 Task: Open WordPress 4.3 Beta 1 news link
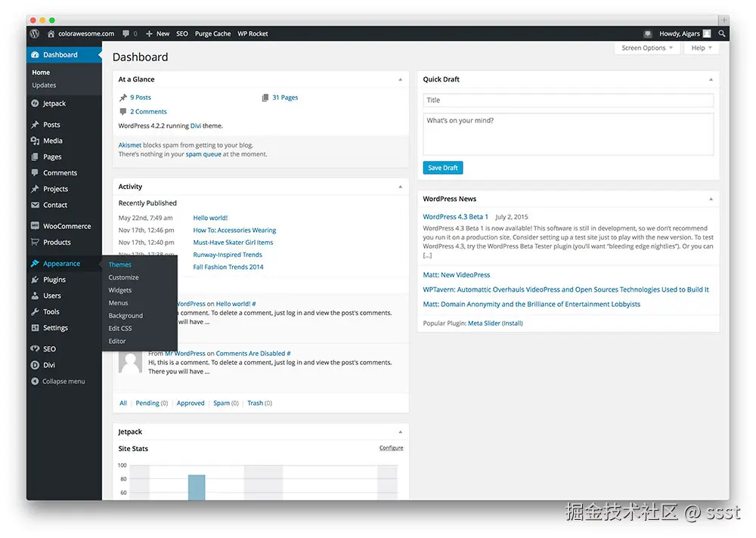[456, 217]
